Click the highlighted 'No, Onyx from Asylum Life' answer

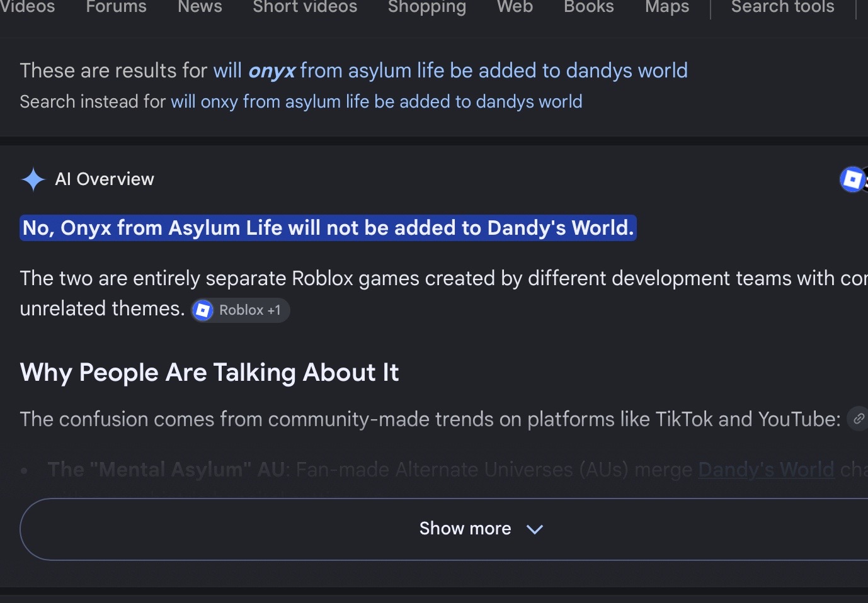pos(328,228)
